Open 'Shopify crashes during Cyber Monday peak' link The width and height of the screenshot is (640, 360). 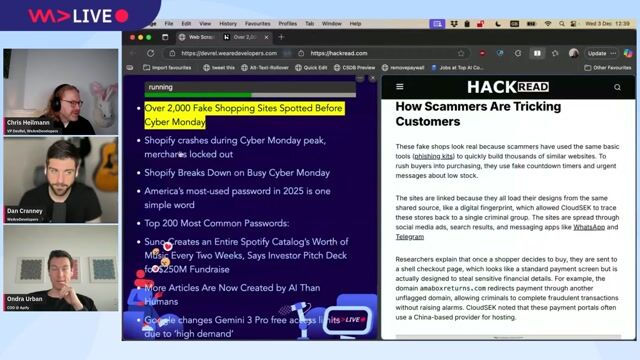point(235,147)
